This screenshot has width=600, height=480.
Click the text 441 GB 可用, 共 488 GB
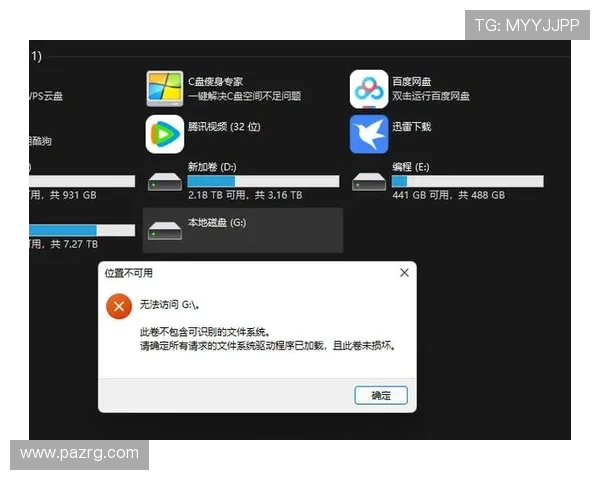click(448, 195)
